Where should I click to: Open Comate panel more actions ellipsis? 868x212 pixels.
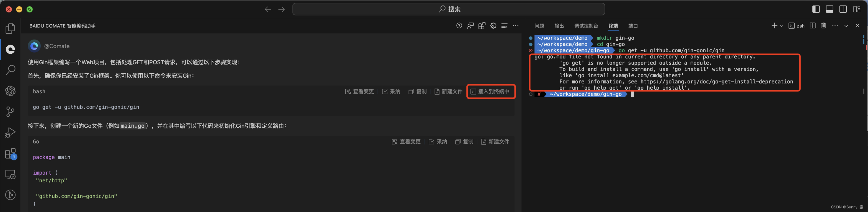click(516, 26)
